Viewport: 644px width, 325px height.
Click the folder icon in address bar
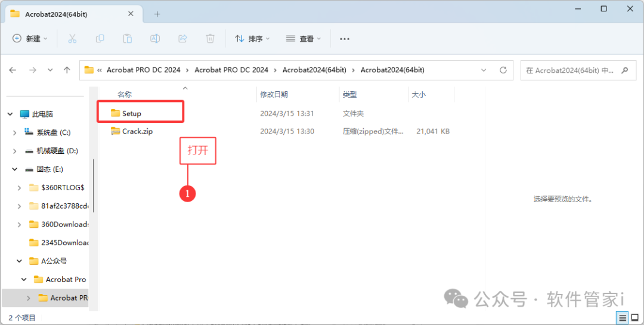click(89, 70)
